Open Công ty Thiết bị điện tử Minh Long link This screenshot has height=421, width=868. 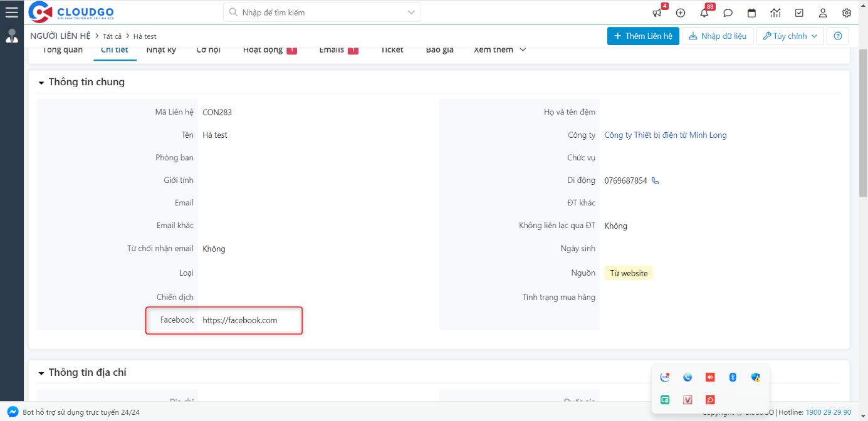tap(665, 135)
